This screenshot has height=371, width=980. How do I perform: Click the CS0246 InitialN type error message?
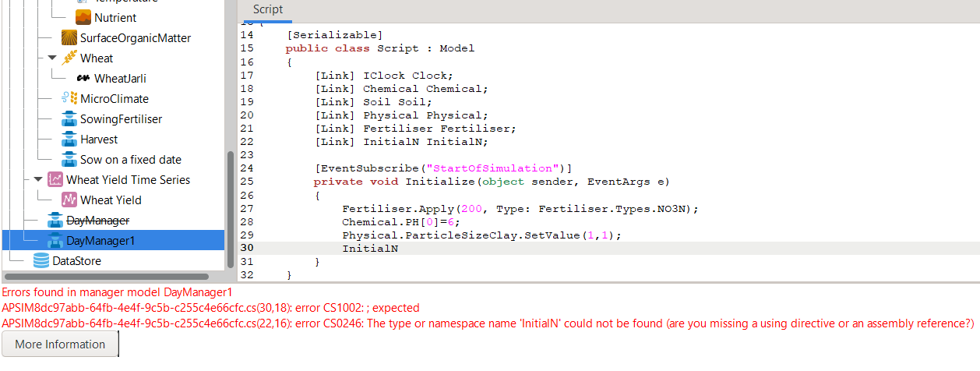point(488,323)
